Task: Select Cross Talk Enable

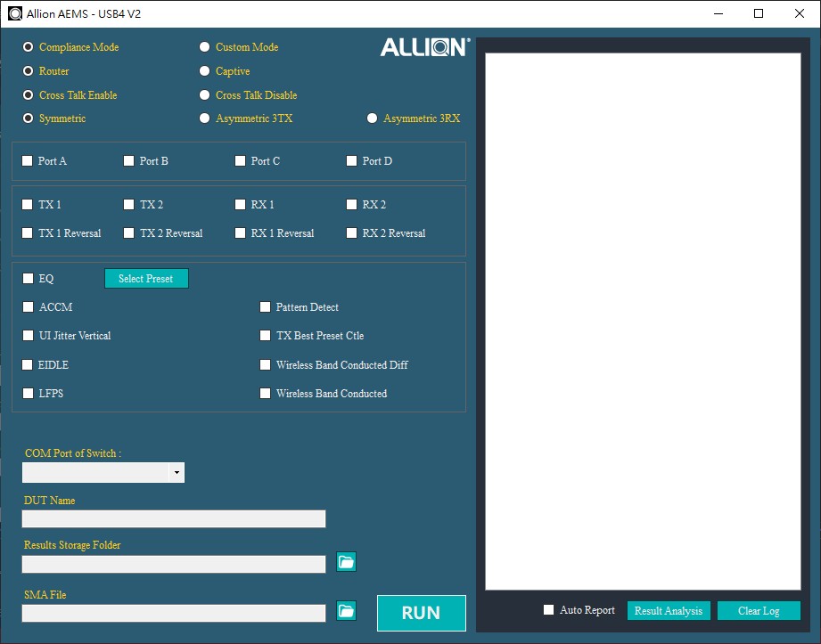Action: [29, 94]
